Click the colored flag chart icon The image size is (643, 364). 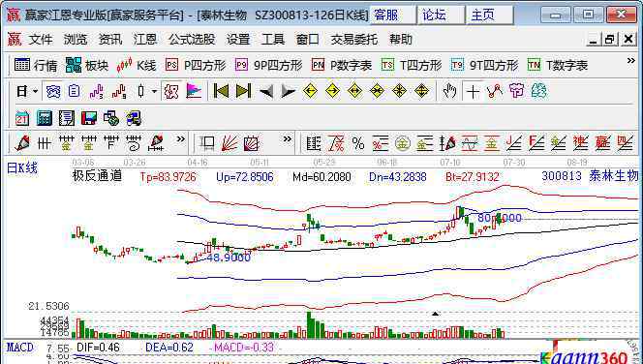point(194,91)
